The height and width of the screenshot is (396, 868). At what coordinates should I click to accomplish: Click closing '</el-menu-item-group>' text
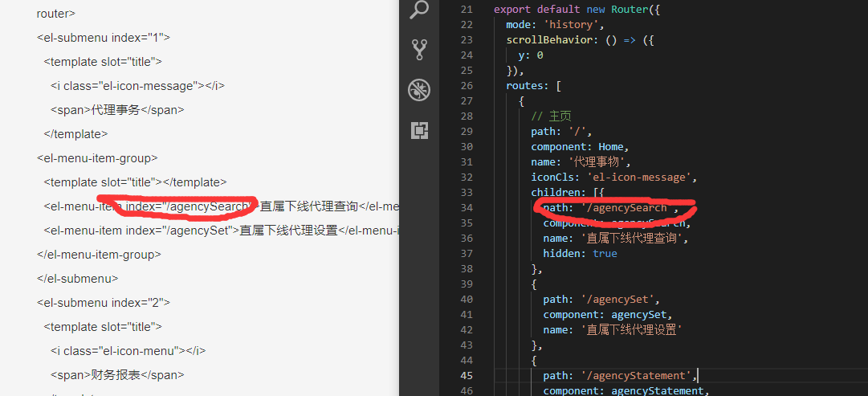point(99,254)
